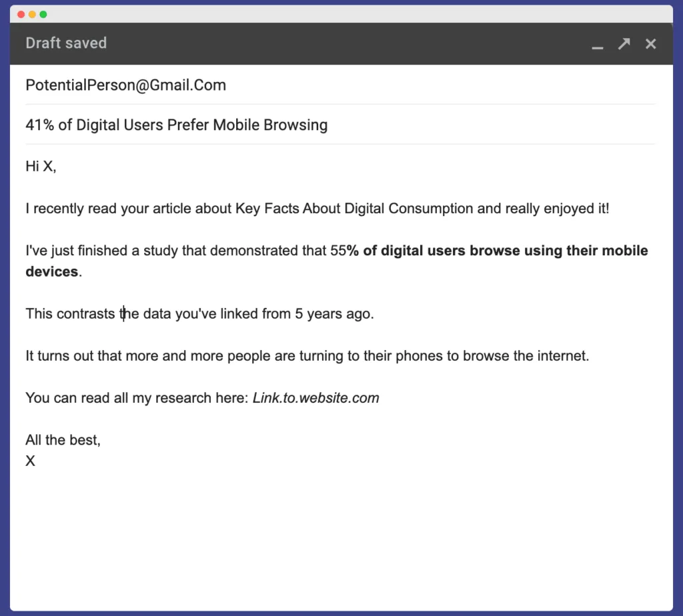Click the dark title bar of the compose window
This screenshot has height=616, width=683.
tap(333, 43)
